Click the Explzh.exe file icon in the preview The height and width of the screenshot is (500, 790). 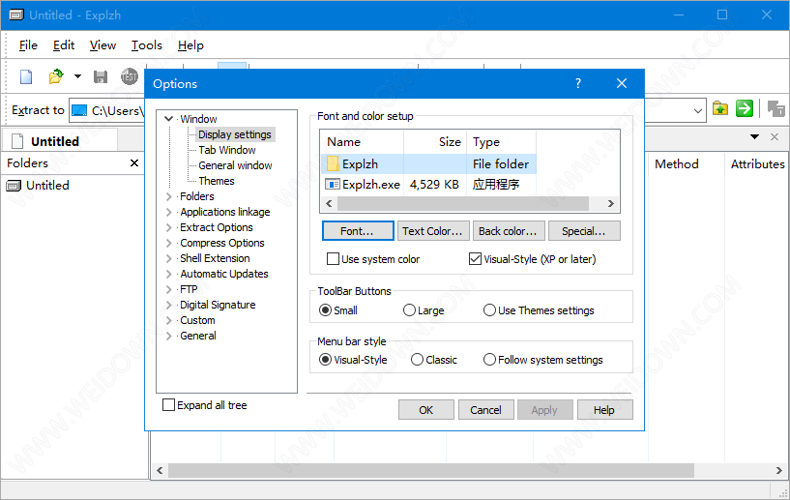[x=333, y=184]
